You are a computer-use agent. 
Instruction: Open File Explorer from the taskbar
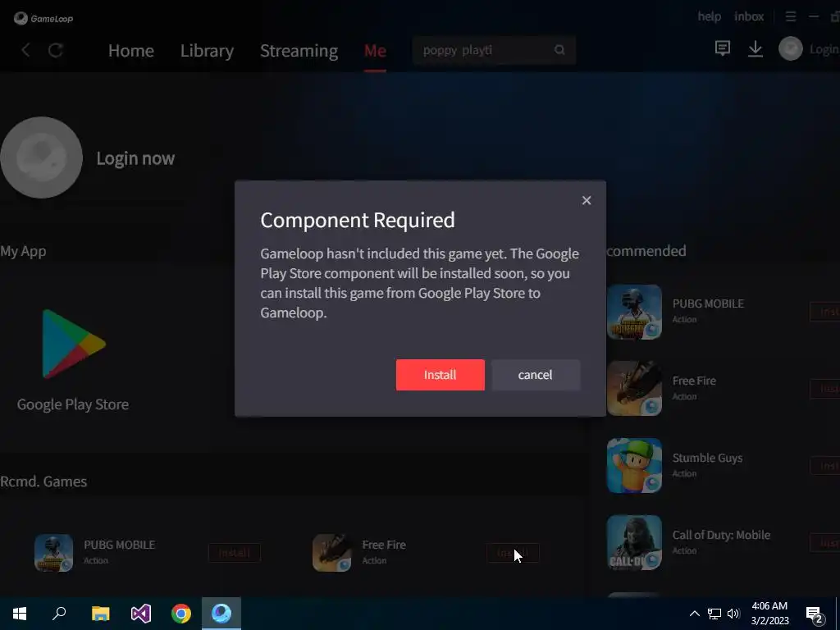[x=100, y=614]
